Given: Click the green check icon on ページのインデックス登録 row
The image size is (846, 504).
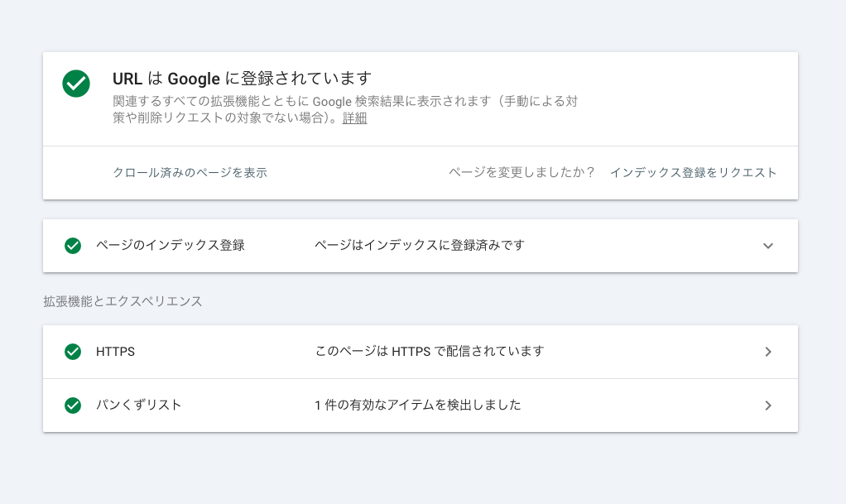Looking at the screenshot, I should coord(73,246).
